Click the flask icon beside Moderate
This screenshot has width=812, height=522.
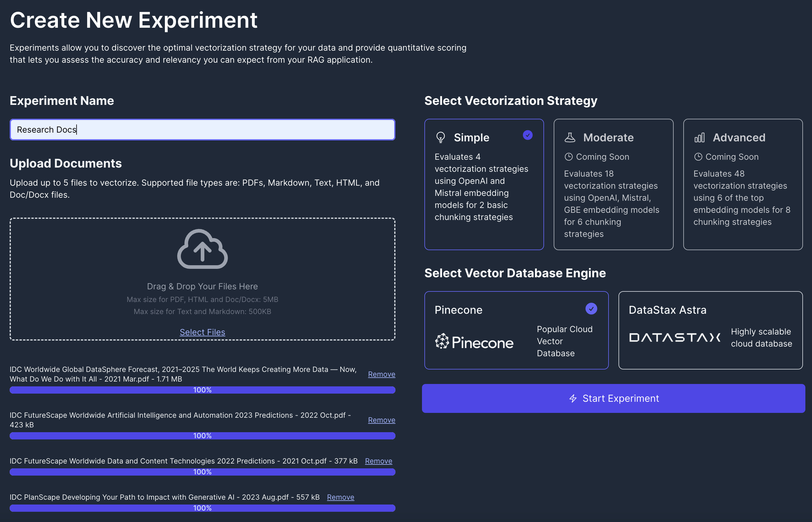pyautogui.click(x=570, y=137)
